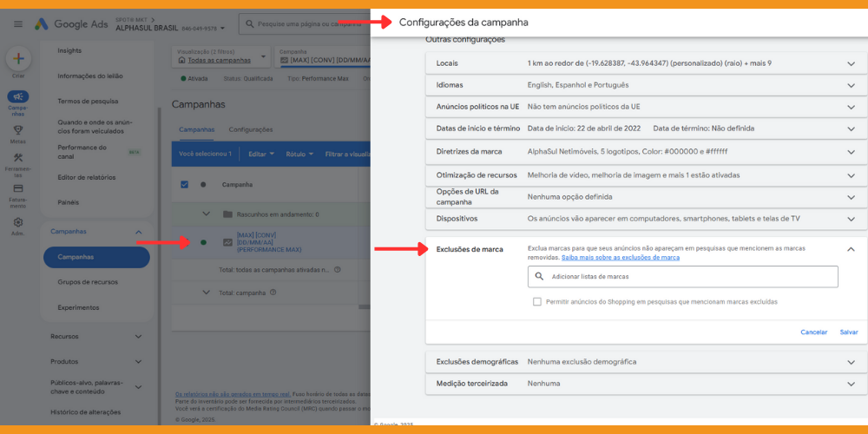Switch to the Configurações tab
Screen dimensions: 868x434
click(x=251, y=129)
